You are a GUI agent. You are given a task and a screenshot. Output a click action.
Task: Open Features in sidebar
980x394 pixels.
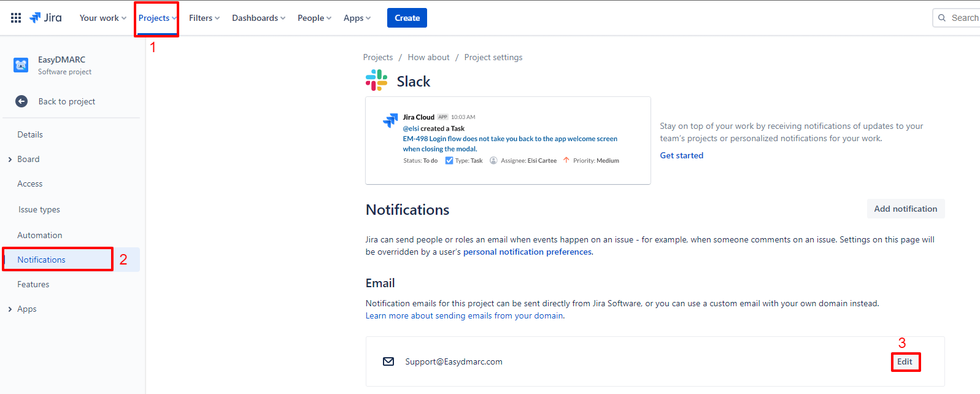[33, 284]
